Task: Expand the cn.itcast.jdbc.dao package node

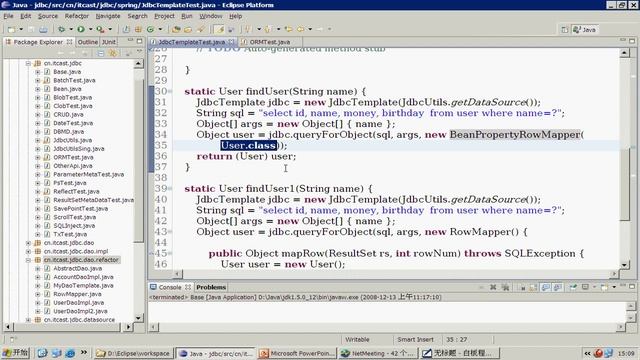Action: click(28, 243)
